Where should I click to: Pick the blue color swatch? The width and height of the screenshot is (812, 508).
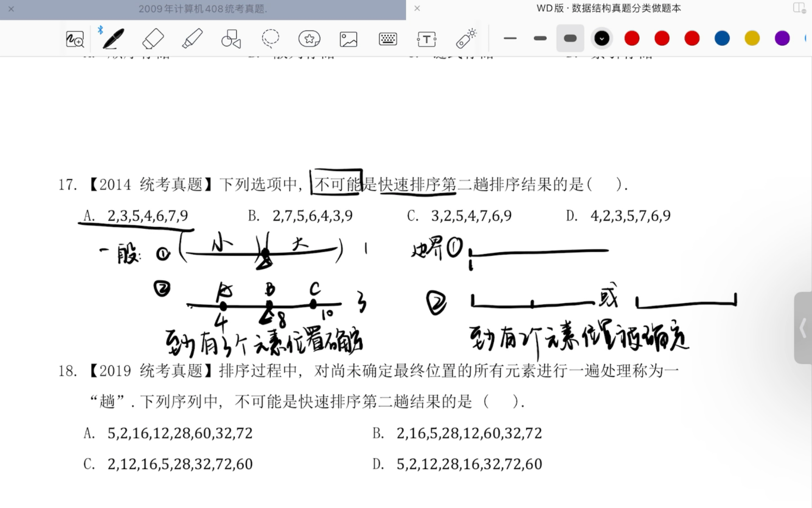[722, 38]
